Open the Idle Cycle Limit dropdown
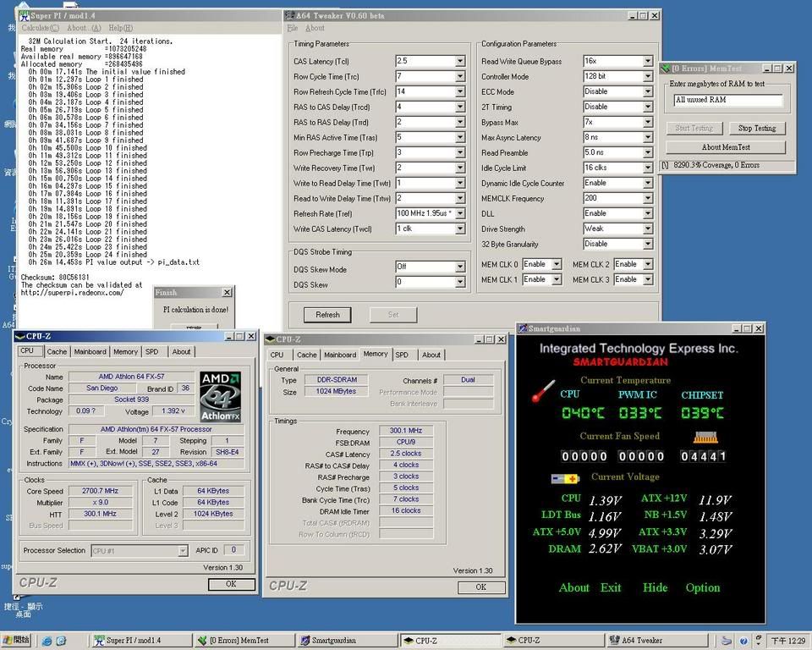Viewport: 812px width, 650px height. pyautogui.click(x=648, y=168)
